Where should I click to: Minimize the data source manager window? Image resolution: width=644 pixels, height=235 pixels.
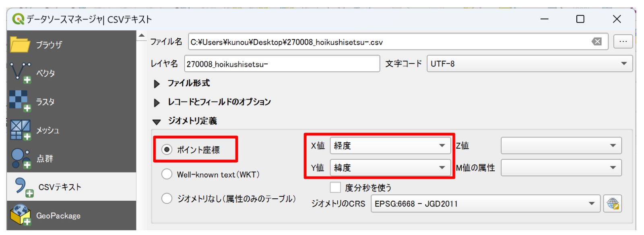pos(544,19)
